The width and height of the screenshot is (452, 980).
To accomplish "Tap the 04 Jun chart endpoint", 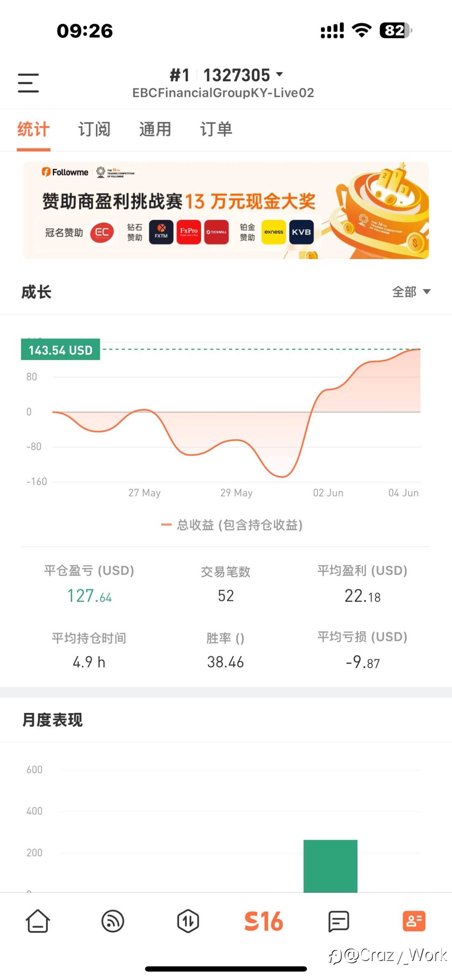I will (x=420, y=349).
